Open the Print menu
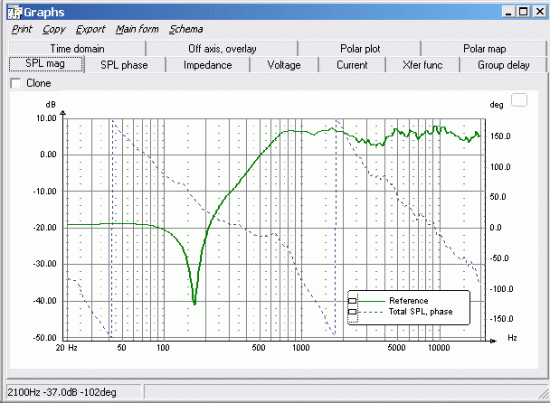The width and height of the screenshot is (550, 403). click(22, 29)
